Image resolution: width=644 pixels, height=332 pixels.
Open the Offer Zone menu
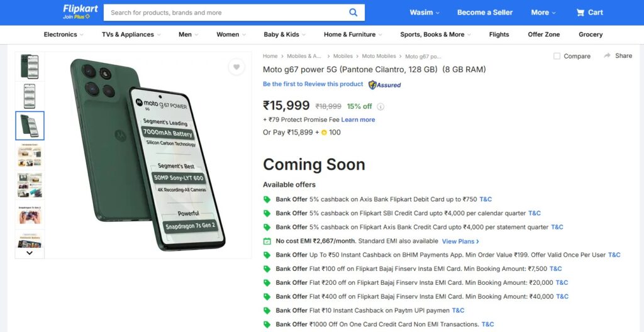click(544, 35)
